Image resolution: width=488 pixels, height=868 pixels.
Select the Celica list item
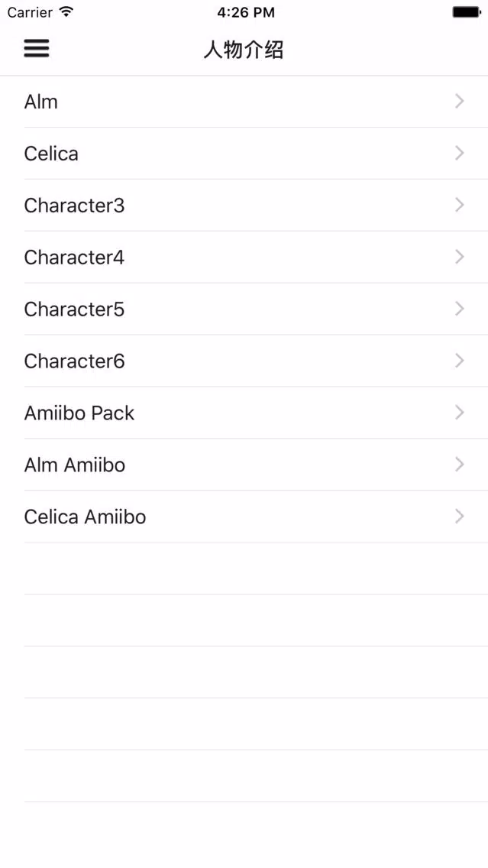pos(244,154)
